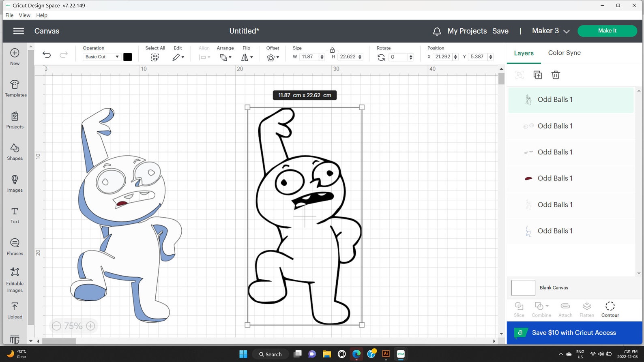Expand the Offset dropdown
644x362 pixels.
(x=273, y=58)
